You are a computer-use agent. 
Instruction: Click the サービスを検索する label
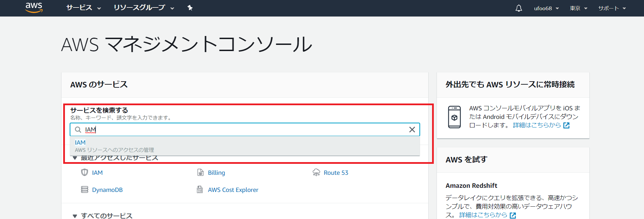(99, 110)
